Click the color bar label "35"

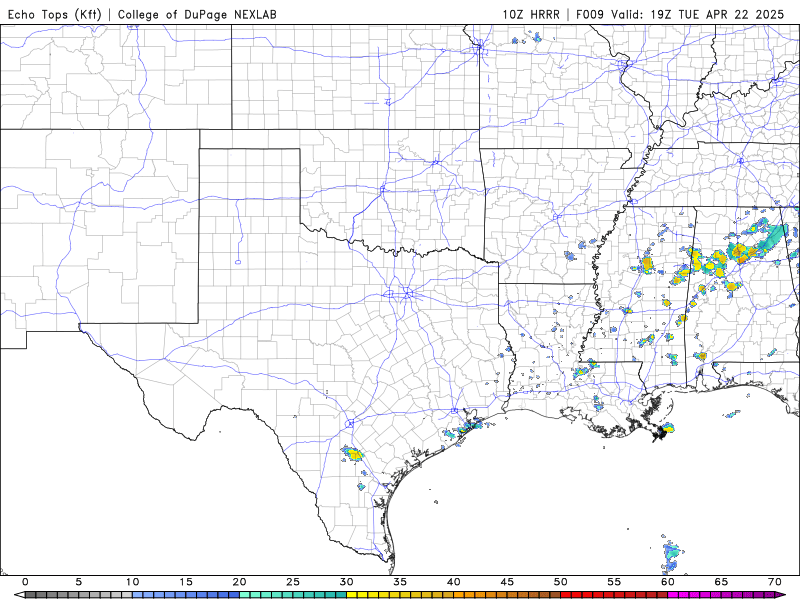[400, 582]
